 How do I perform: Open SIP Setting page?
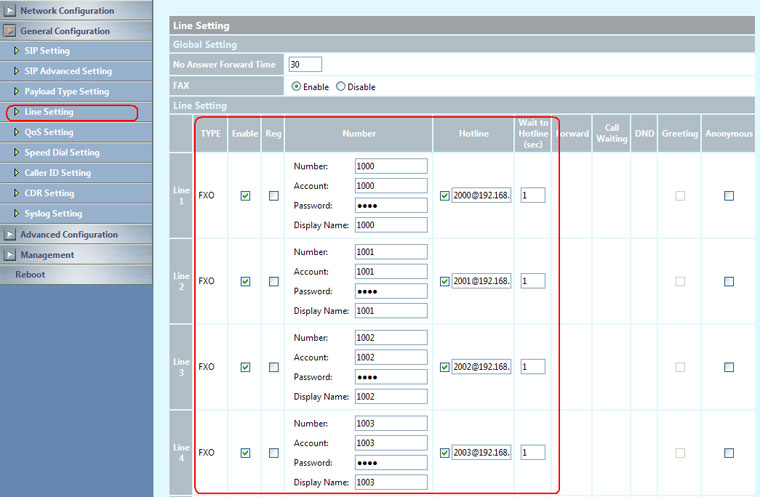click(x=47, y=51)
